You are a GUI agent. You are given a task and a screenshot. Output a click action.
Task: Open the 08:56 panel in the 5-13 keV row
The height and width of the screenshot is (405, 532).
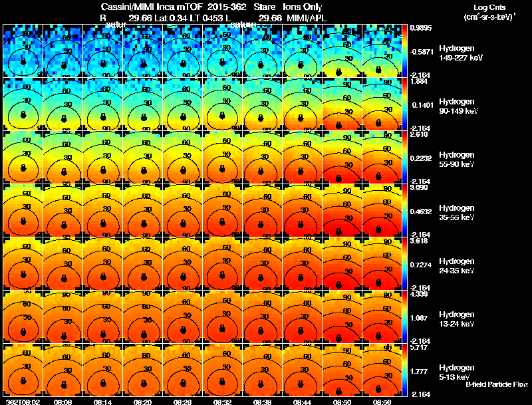point(382,370)
